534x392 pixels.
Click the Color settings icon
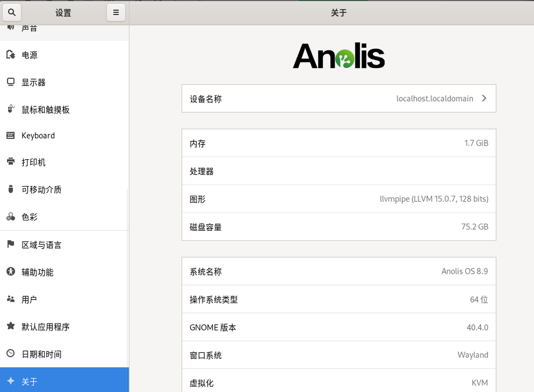click(10, 217)
